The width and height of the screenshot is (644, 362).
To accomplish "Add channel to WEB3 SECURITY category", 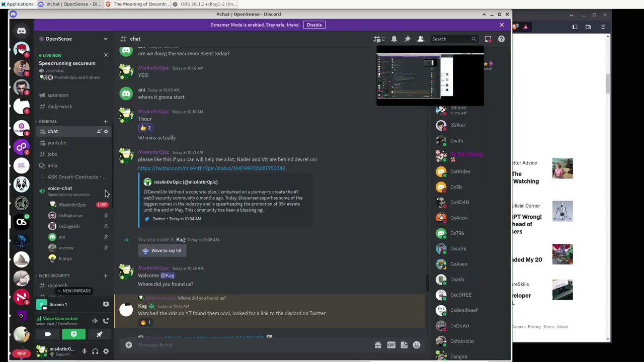I will (x=106, y=276).
